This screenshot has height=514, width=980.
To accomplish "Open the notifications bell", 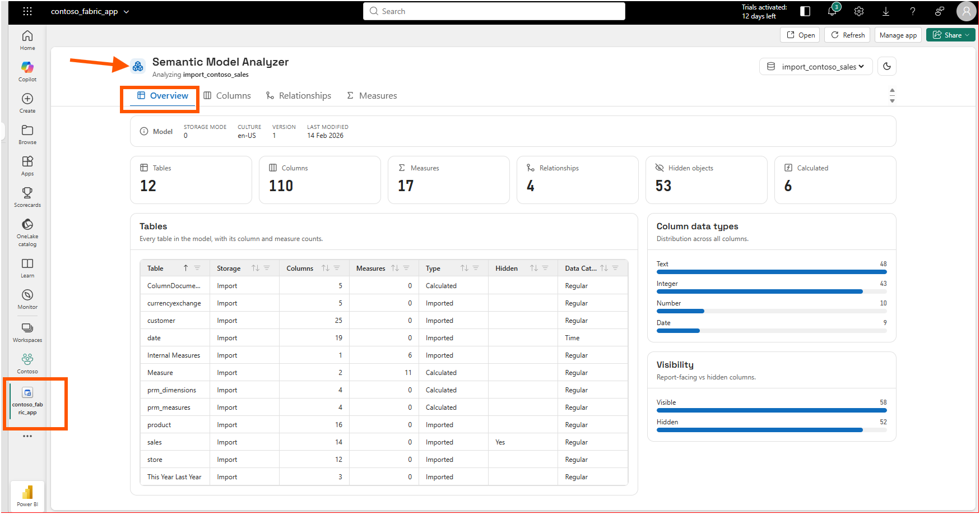I will (x=832, y=11).
